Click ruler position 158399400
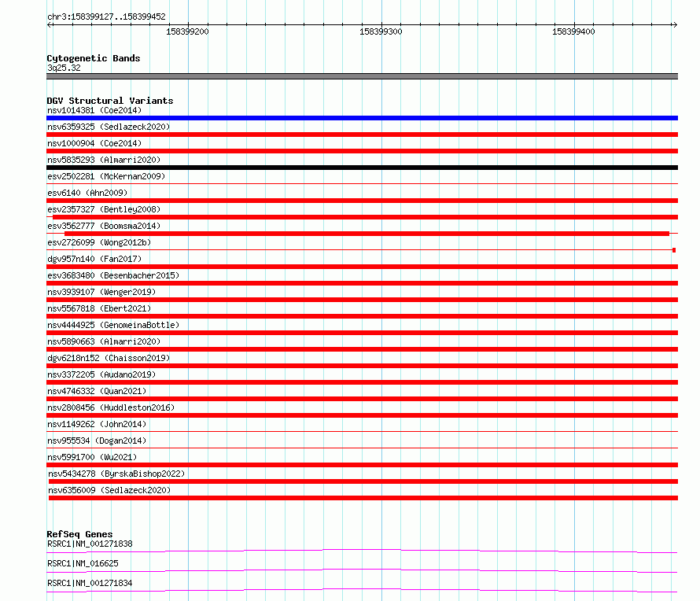700x601 pixels. [x=573, y=31]
